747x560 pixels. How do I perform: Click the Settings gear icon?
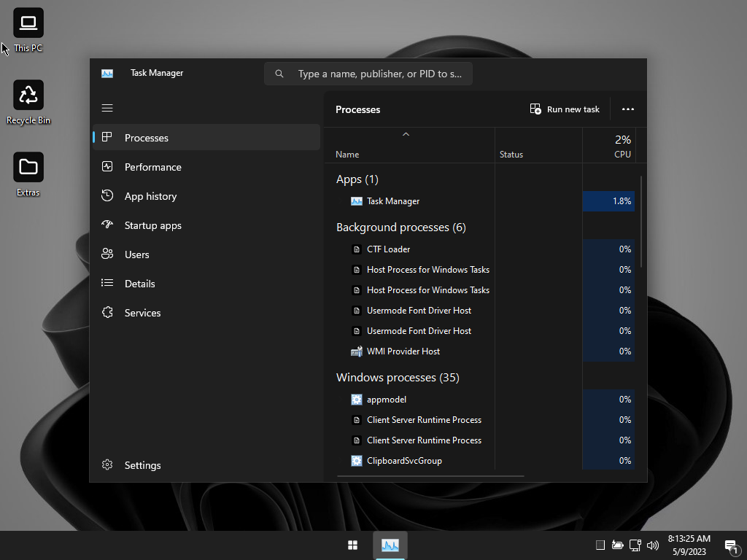point(107,464)
